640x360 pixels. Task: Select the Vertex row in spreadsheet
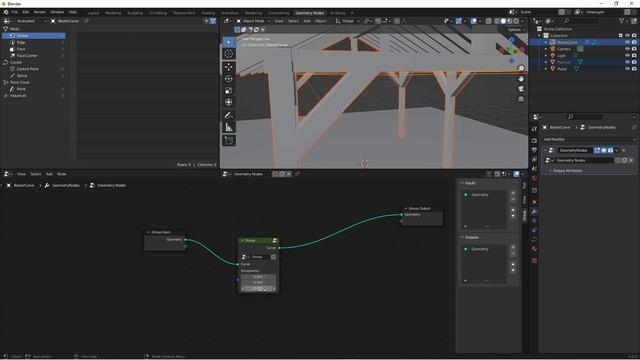pos(33,36)
